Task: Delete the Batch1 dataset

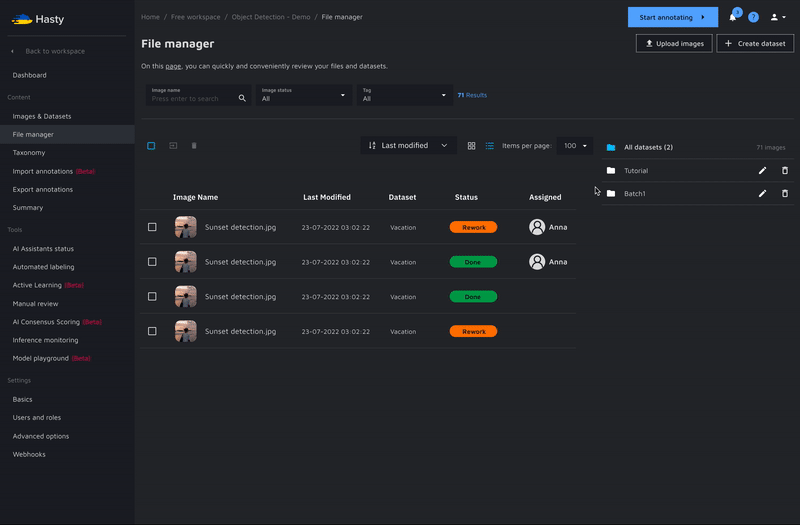Action: tap(785, 193)
